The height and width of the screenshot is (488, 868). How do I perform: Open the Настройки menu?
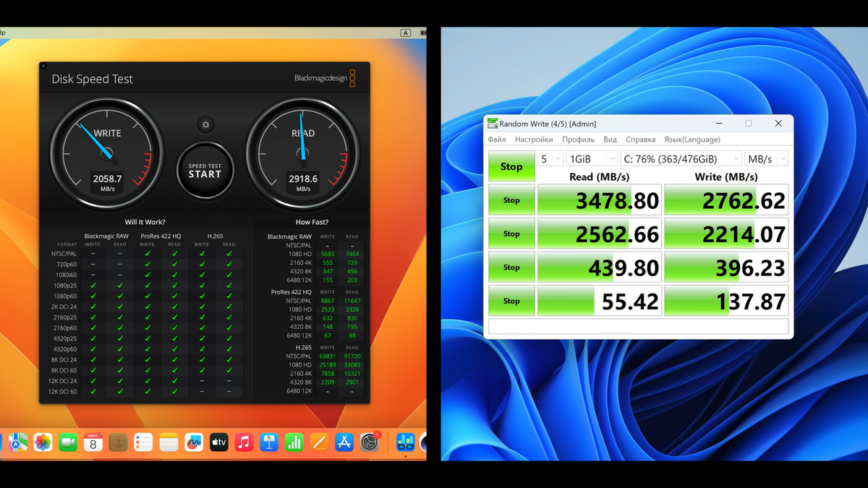[x=534, y=140]
